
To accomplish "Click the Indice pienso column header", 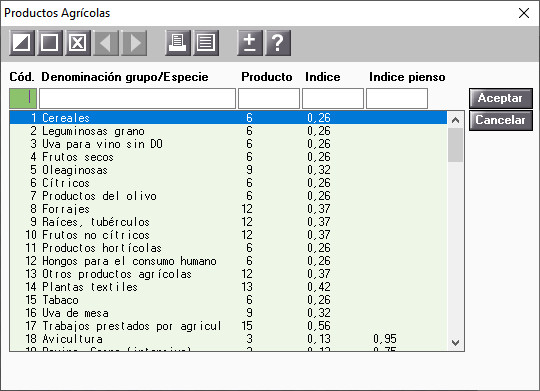I will pos(407,77).
